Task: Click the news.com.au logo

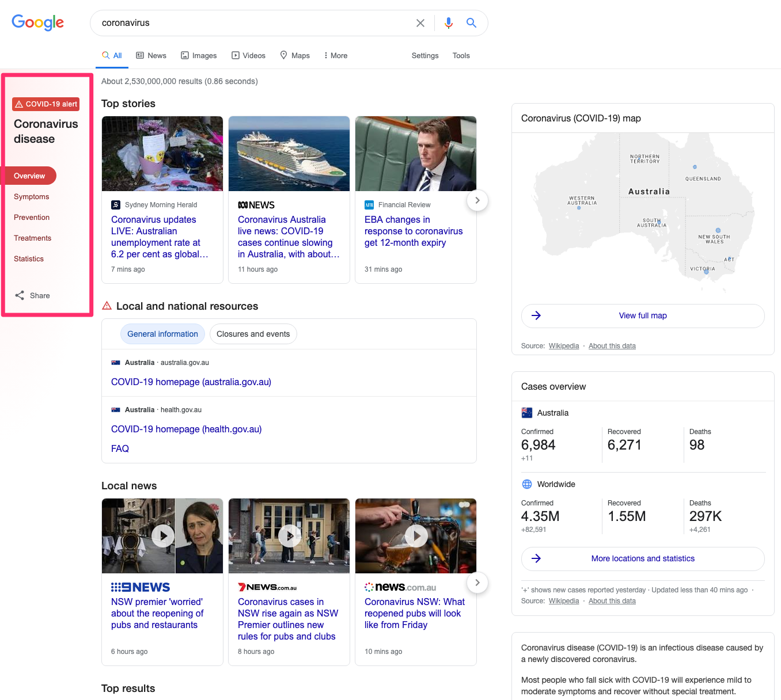Action: [x=400, y=587]
